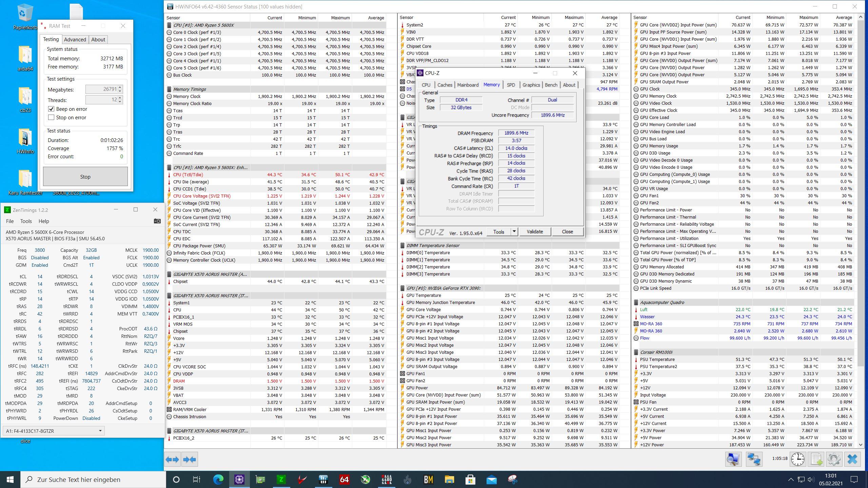Reset sensor values with clock icon
The height and width of the screenshot is (488, 868).
click(798, 460)
